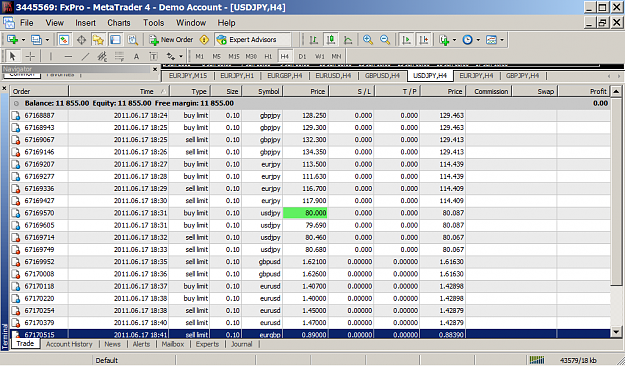
Task: Expand the New Chart dropdown arrow
Action: (23, 40)
